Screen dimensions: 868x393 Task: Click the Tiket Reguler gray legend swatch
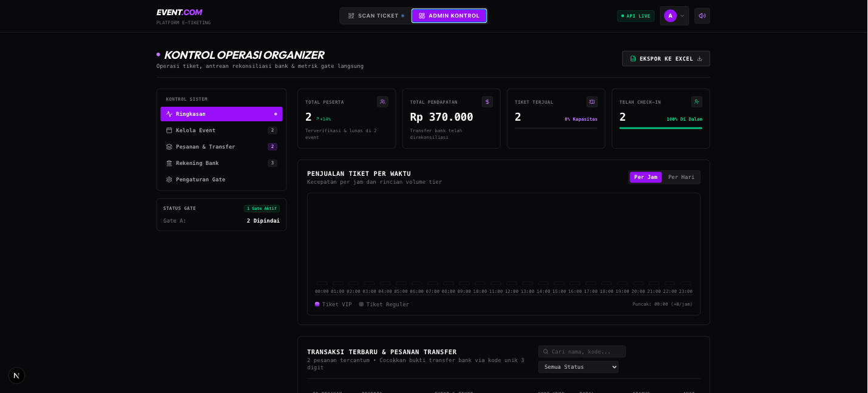point(361,304)
